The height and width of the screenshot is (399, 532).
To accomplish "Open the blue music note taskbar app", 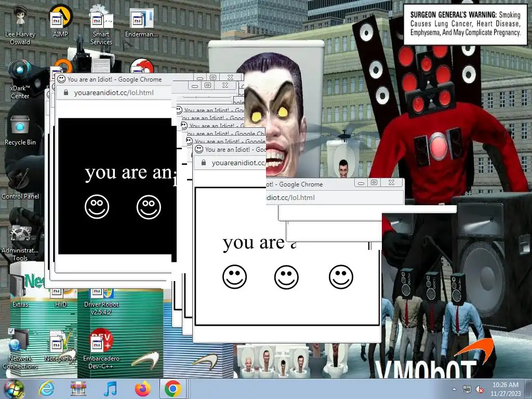I will pos(110,389).
